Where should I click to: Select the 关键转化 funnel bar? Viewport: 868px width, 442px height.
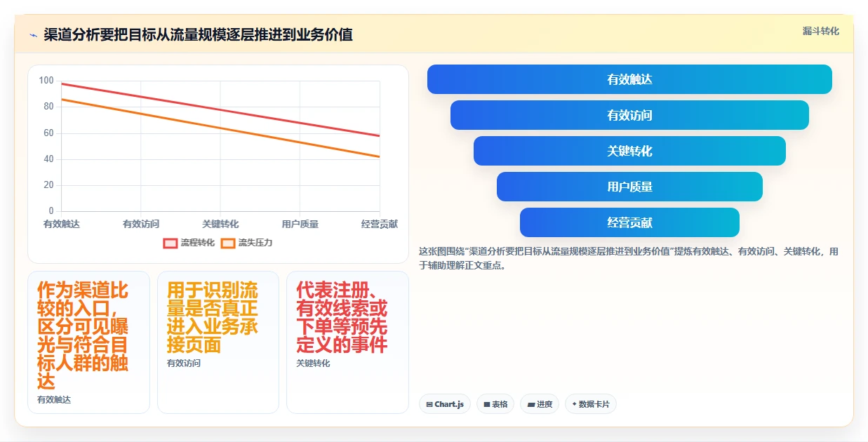pos(629,151)
